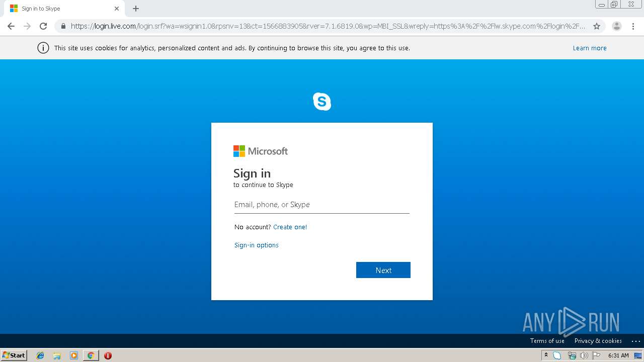
Task: Open the 'Learn more' cookies link
Action: tap(590, 48)
